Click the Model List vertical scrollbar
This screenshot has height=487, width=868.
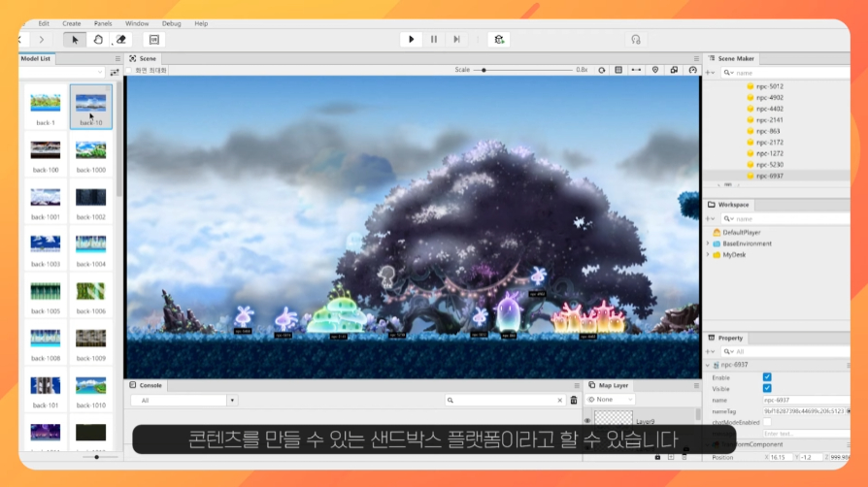point(119,140)
